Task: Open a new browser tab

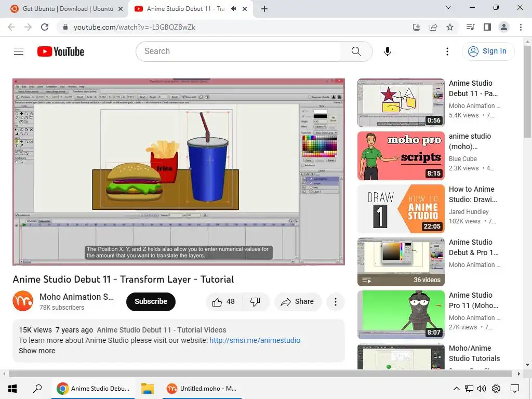Action: coord(264,9)
